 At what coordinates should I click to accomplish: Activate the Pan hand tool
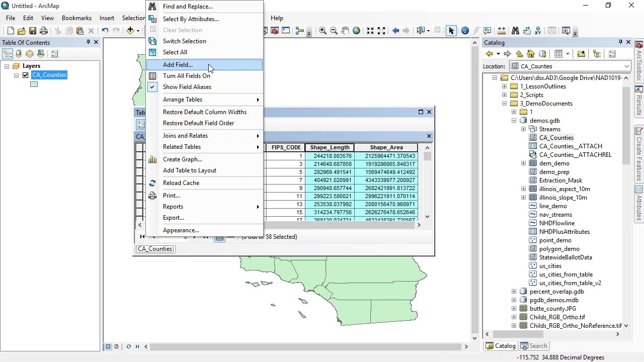tap(345, 31)
